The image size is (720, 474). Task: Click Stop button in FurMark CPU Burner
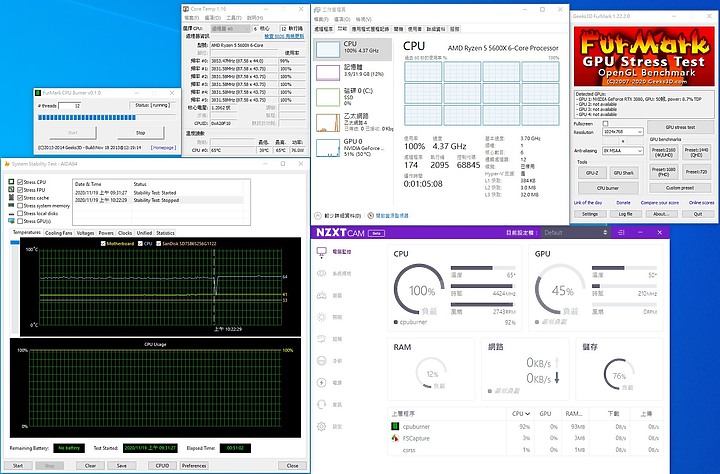click(x=141, y=133)
